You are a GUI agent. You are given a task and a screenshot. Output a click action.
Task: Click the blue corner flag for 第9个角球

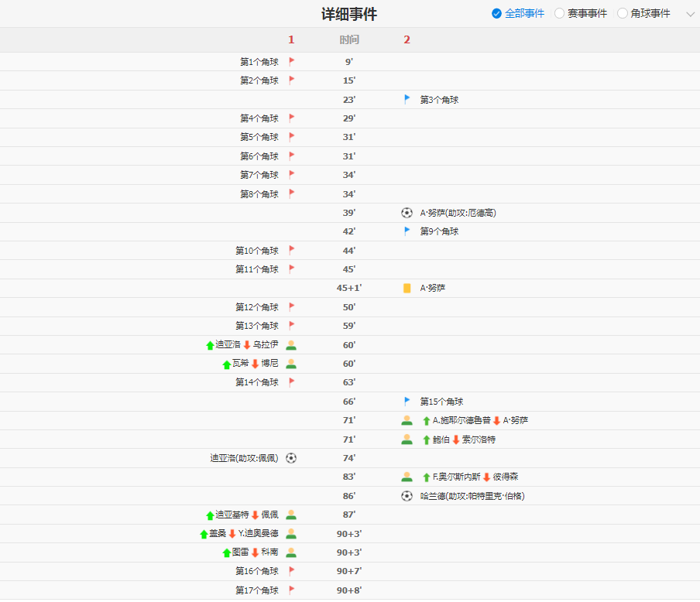[x=407, y=231]
